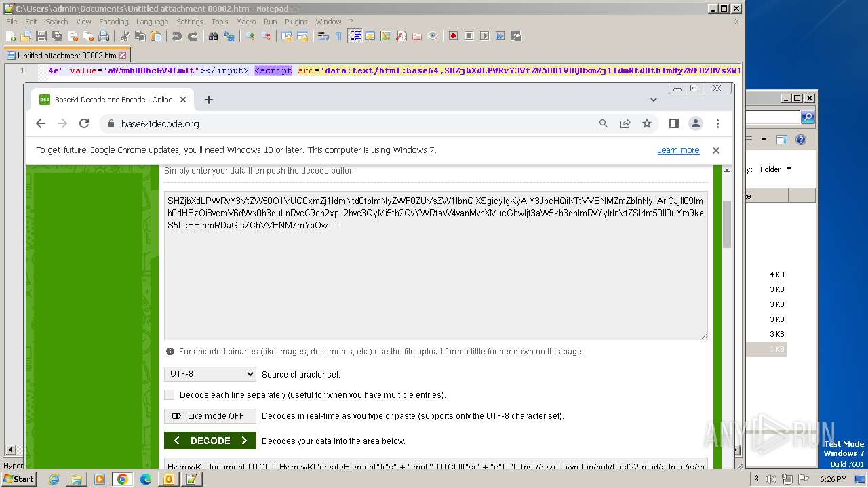Open Internet Explorer from the taskbar
Image resolution: width=868 pixels, height=488 pixels.
[x=54, y=479]
